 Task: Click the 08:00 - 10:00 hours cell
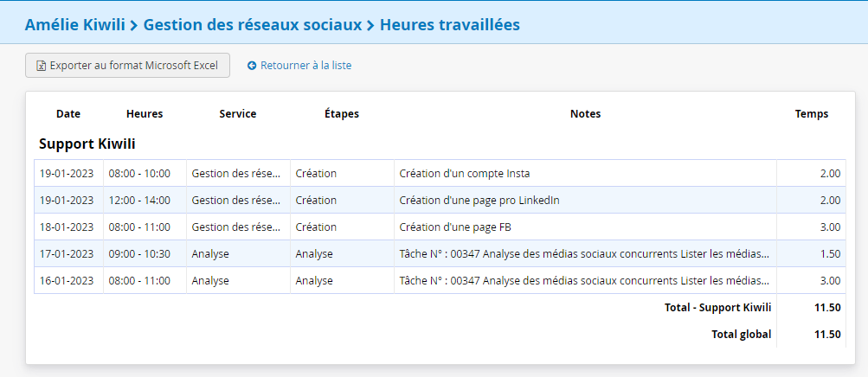tap(139, 174)
